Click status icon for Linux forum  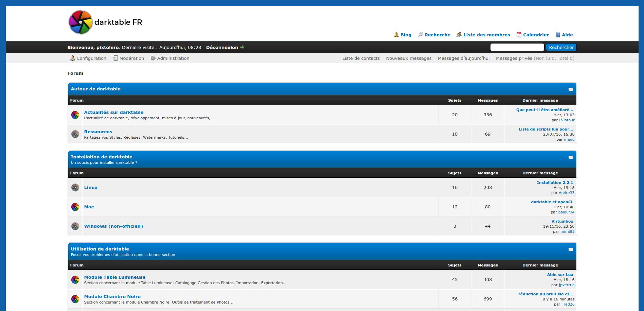(x=75, y=188)
